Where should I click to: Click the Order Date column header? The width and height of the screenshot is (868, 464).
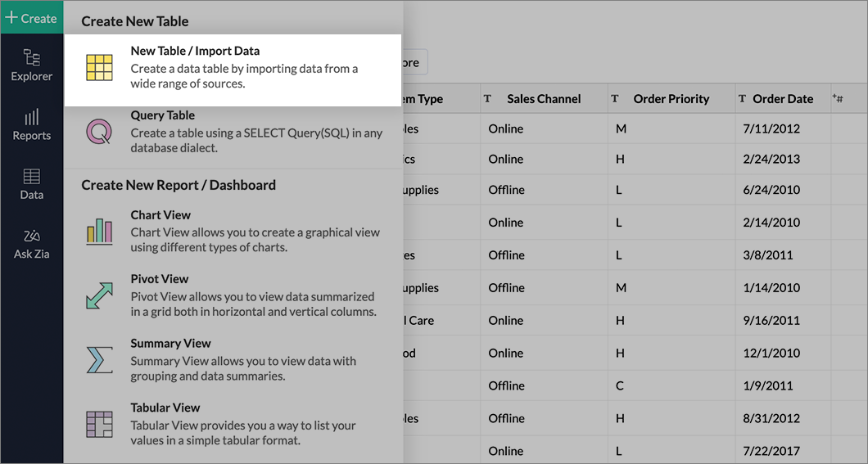[782, 99]
